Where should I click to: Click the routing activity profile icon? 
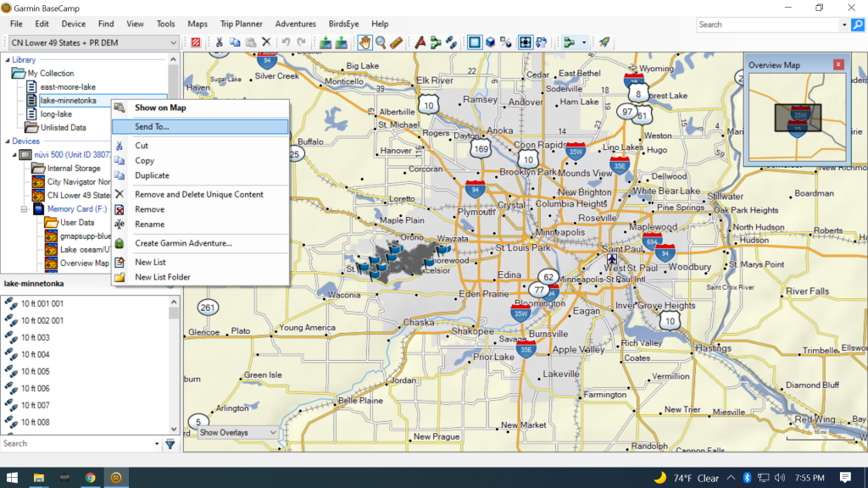pos(569,42)
